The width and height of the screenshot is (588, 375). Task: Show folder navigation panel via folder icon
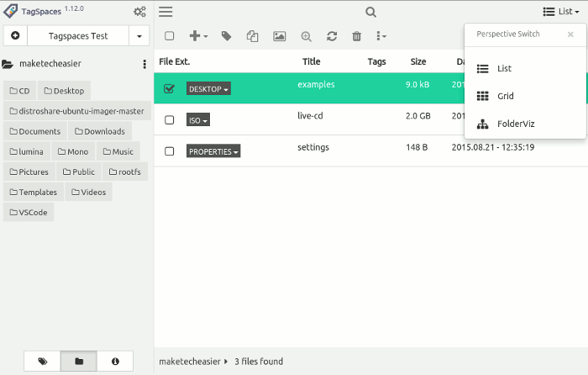tap(79, 361)
